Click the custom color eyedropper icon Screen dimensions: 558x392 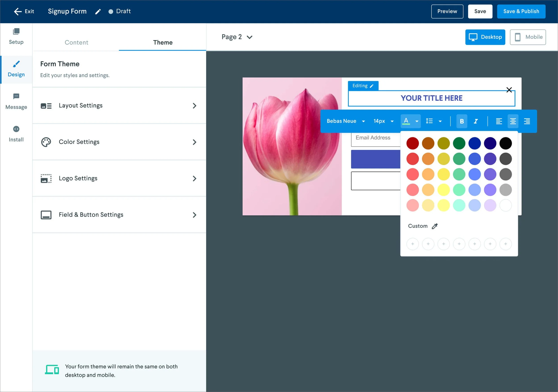coord(435,226)
